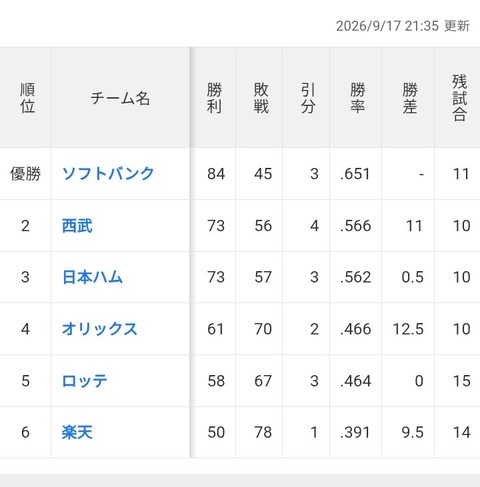The height and width of the screenshot is (487, 480).
Task: Select the 引分 column header
Action: pyautogui.click(x=308, y=98)
